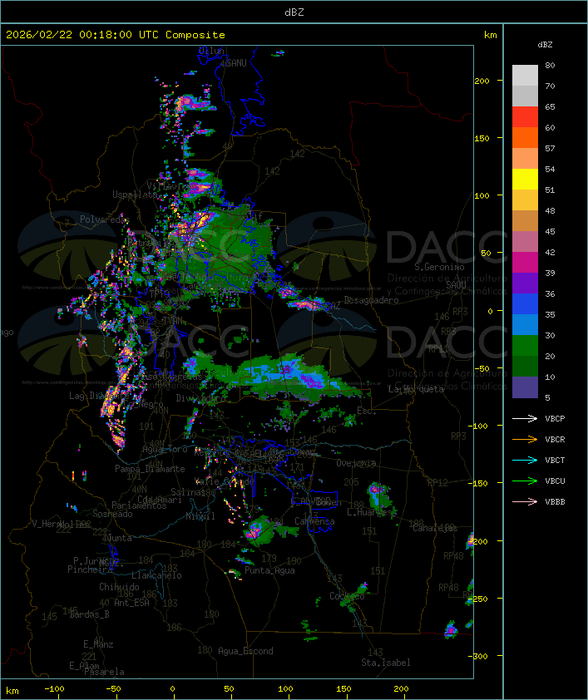Click the Llancanelo map label

tap(156, 575)
